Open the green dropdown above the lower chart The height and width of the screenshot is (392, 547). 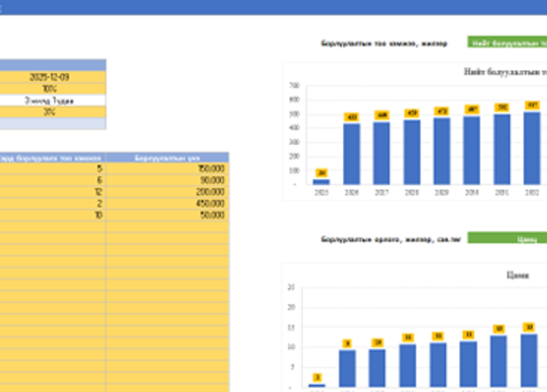click(506, 239)
